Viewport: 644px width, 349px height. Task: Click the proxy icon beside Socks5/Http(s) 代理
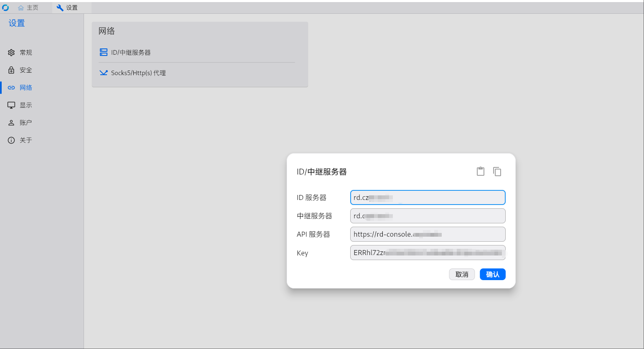click(104, 73)
